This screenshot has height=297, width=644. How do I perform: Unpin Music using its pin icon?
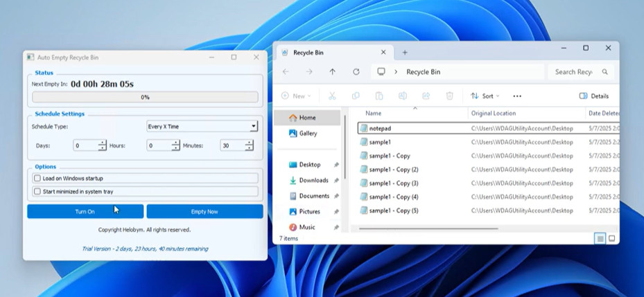click(336, 227)
